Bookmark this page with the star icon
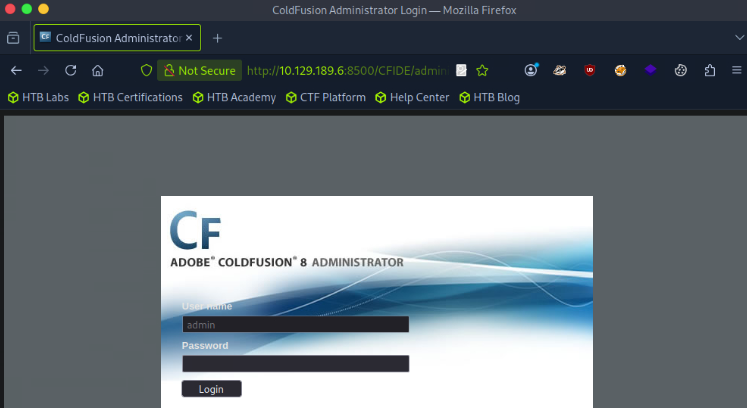Viewport: 747px width, 408px height. pyautogui.click(x=482, y=71)
